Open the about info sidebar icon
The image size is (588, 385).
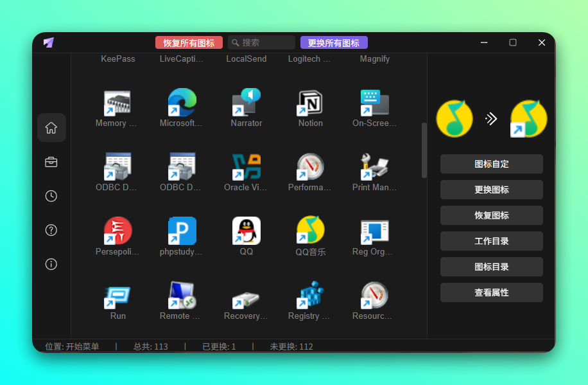point(51,264)
